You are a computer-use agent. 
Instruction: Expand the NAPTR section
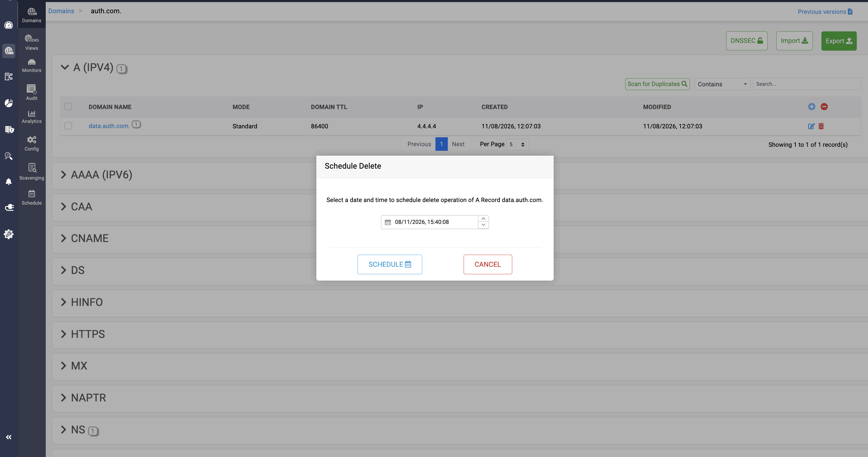[x=63, y=398]
